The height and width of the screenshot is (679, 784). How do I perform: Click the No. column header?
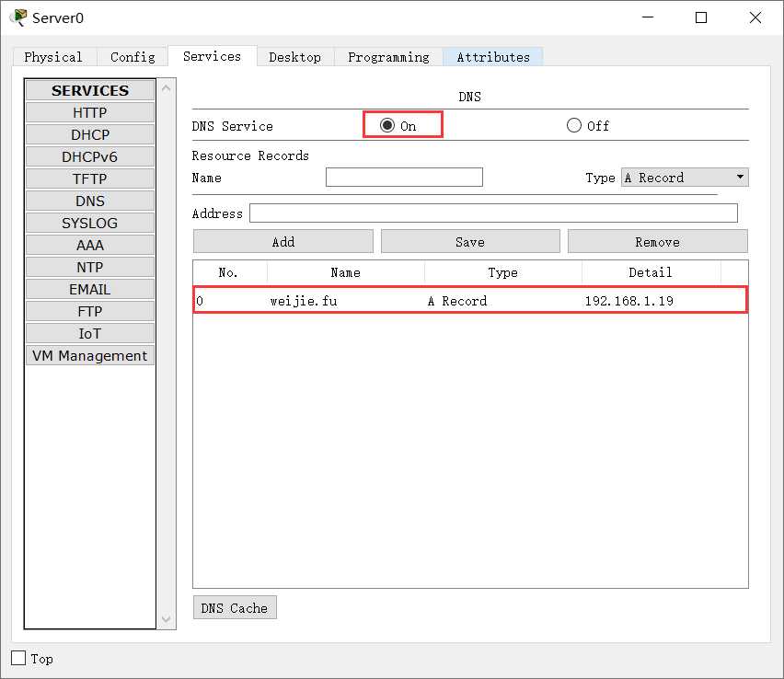coord(230,272)
